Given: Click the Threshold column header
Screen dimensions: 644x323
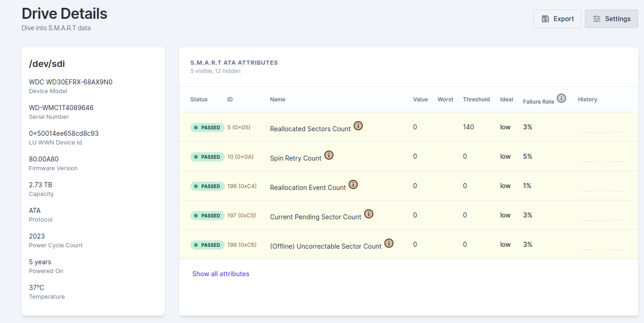Looking at the screenshot, I should 476,100.
